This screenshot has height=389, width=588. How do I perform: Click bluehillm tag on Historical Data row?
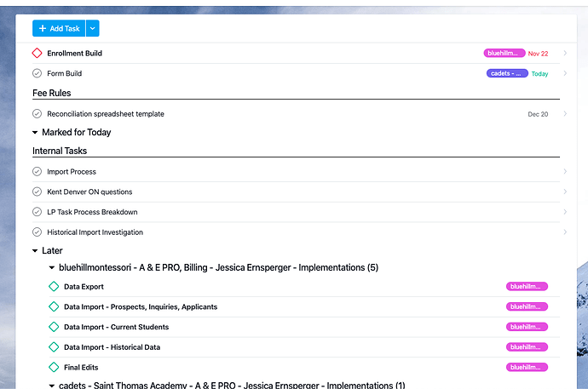click(527, 347)
